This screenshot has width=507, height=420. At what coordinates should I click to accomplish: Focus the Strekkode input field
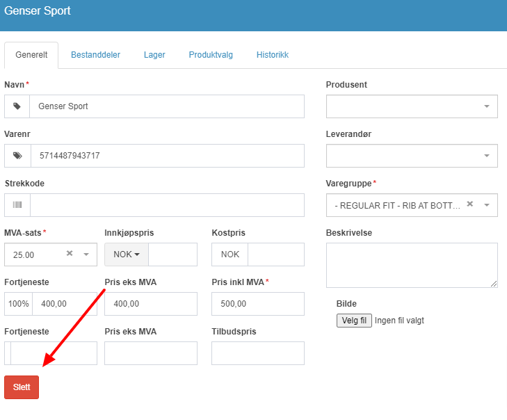coord(167,205)
